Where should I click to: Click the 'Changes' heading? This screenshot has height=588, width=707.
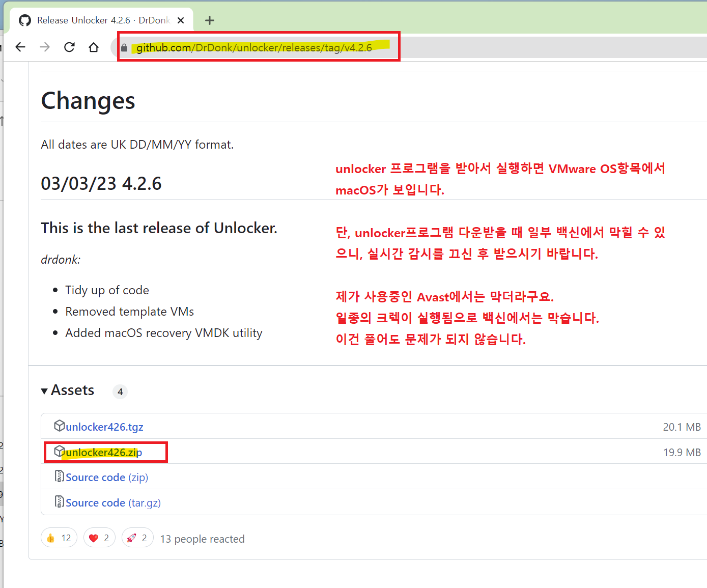[x=88, y=101]
